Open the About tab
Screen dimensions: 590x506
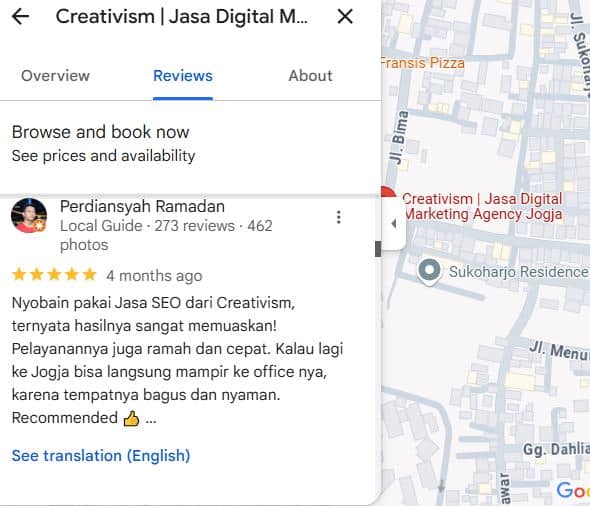pos(310,76)
